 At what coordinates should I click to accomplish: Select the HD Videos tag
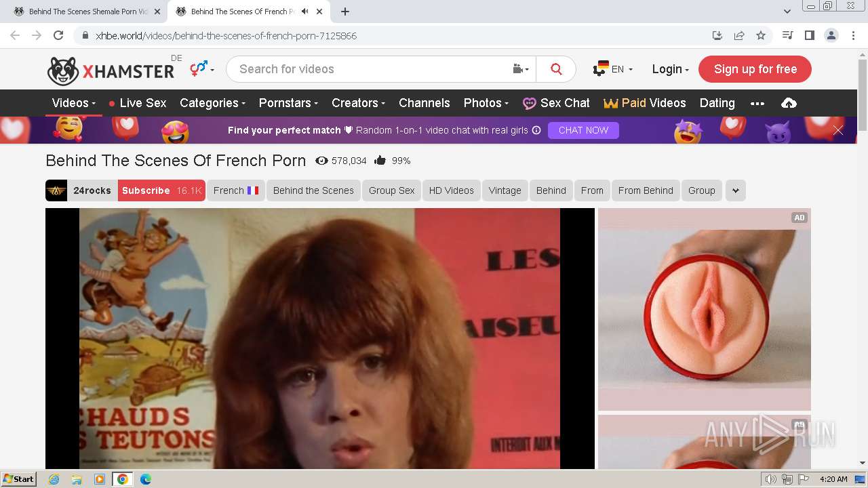pyautogui.click(x=451, y=190)
